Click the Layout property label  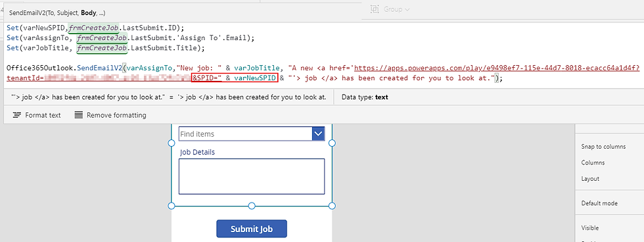coord(590,179)
